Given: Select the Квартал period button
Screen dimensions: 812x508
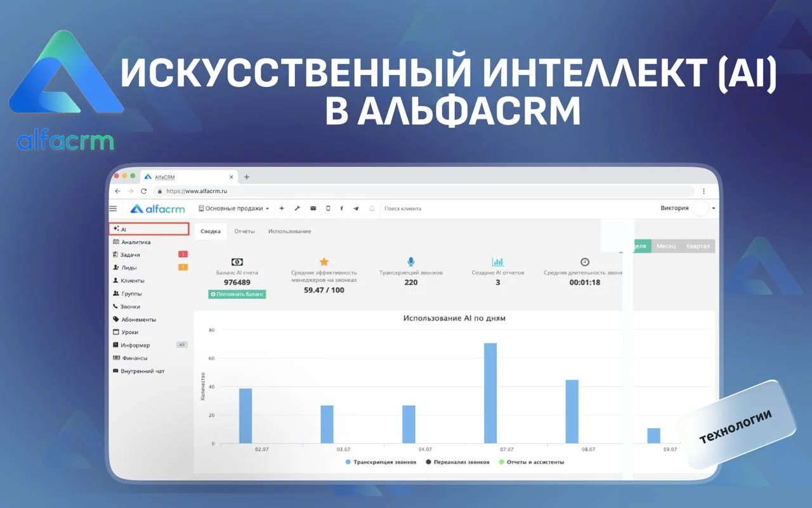Looking at the screenshot, I should 698,246.
